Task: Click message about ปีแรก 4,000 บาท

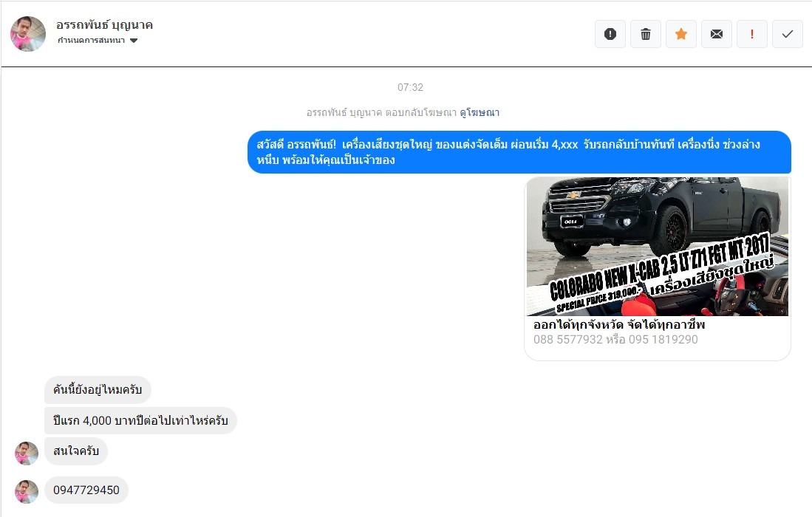Action: tap(140, 421)
